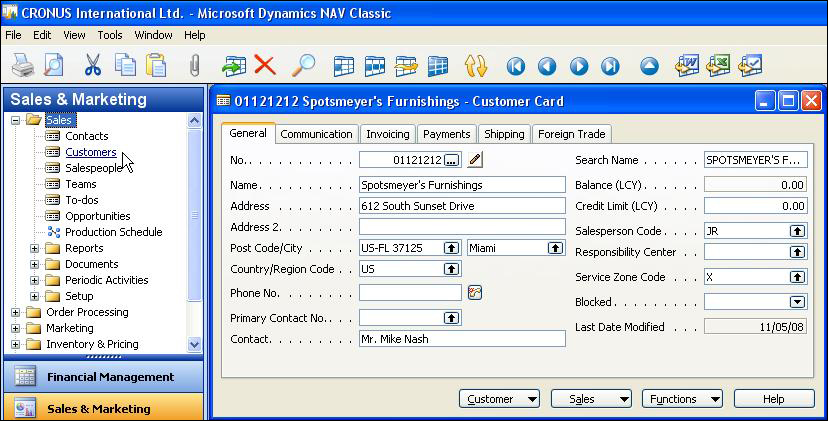828x421 pixels.
Task: Click the paperclip Links icon
Action: pos(194,67)
